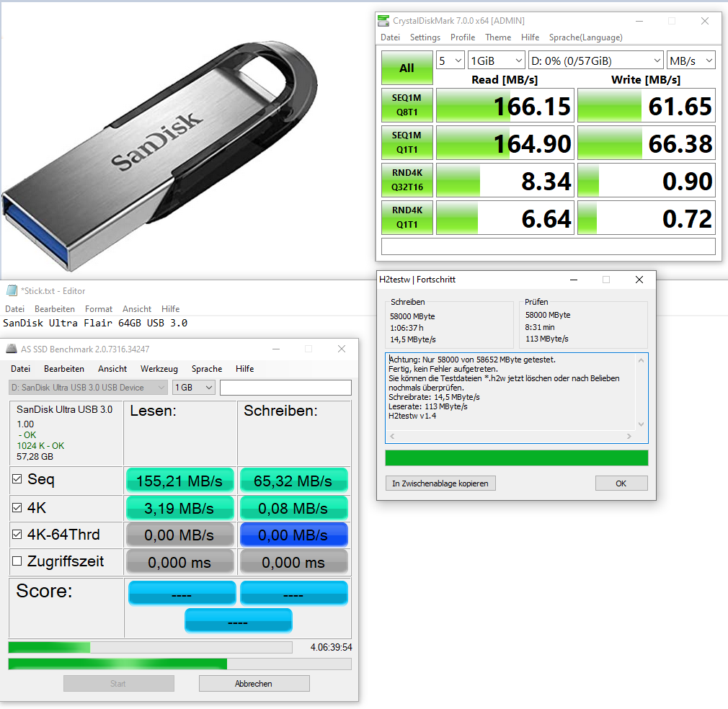Close the H2testw Fortschritt window
This screenshot has height=709, width=728.
639,280
